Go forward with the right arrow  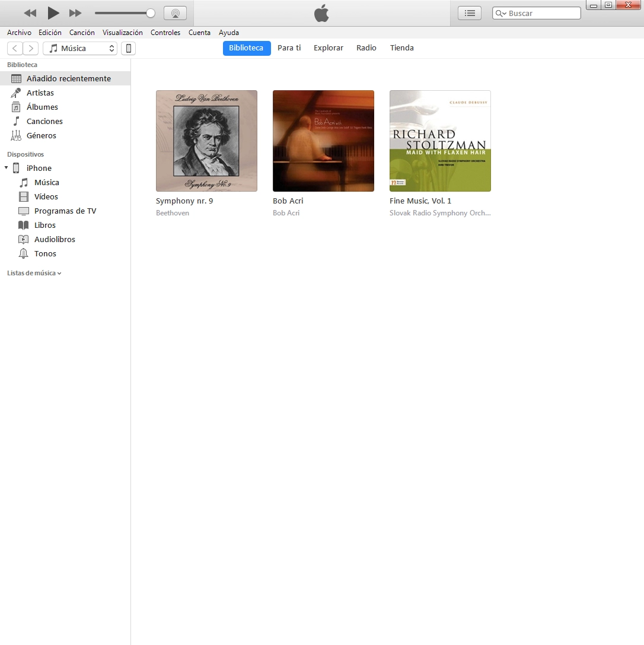(x=31, y=49)
